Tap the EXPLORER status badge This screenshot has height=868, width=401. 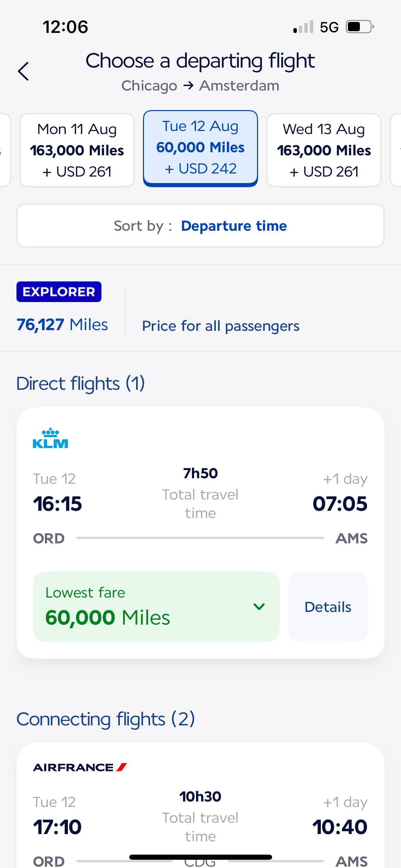pyautogui.click(x=59, y=292)
